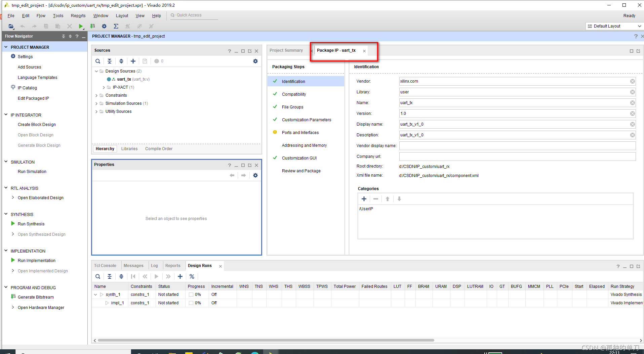
Task: Click Run Synthesis in Flow Navigator
Action: click(31, 224)
